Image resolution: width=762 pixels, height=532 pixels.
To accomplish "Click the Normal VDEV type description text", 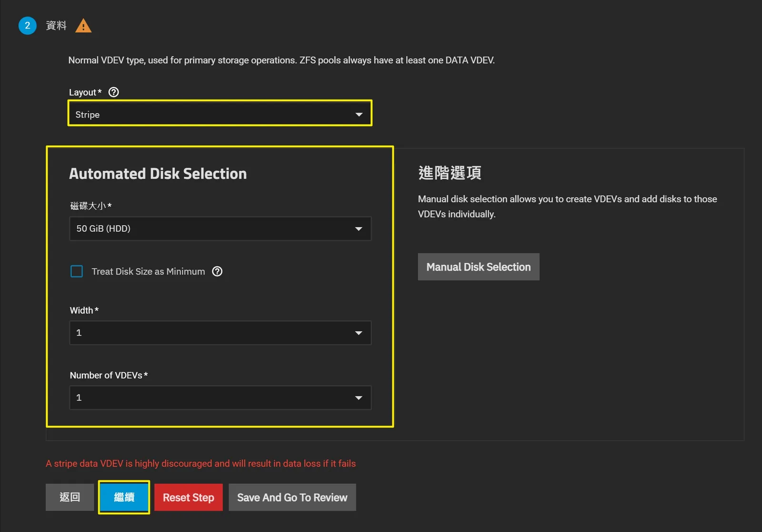I will coord(281,60).
